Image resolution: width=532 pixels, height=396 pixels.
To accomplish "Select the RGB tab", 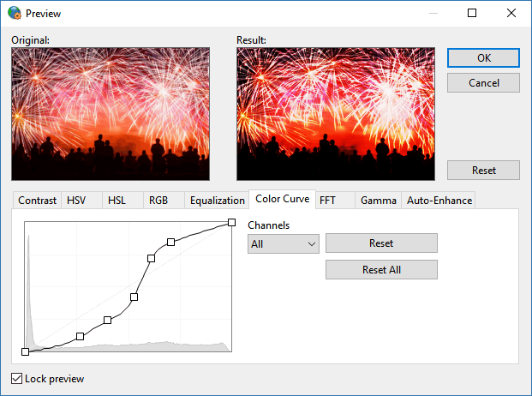I will pyautogui.click(x=158, y=201).
